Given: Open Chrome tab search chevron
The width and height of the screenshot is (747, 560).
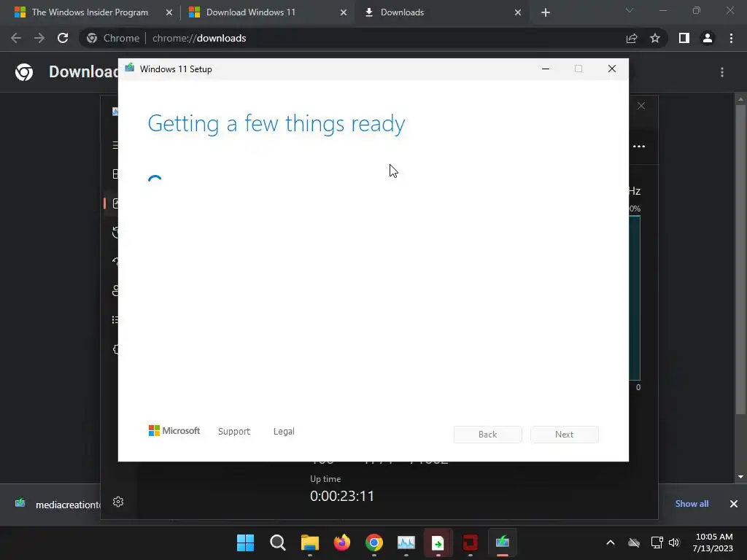Looking at the screenshot, I should coord(630,10).
